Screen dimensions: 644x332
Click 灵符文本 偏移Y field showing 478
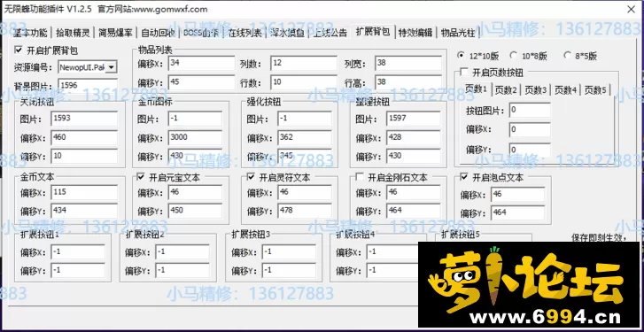coord(305,211)
